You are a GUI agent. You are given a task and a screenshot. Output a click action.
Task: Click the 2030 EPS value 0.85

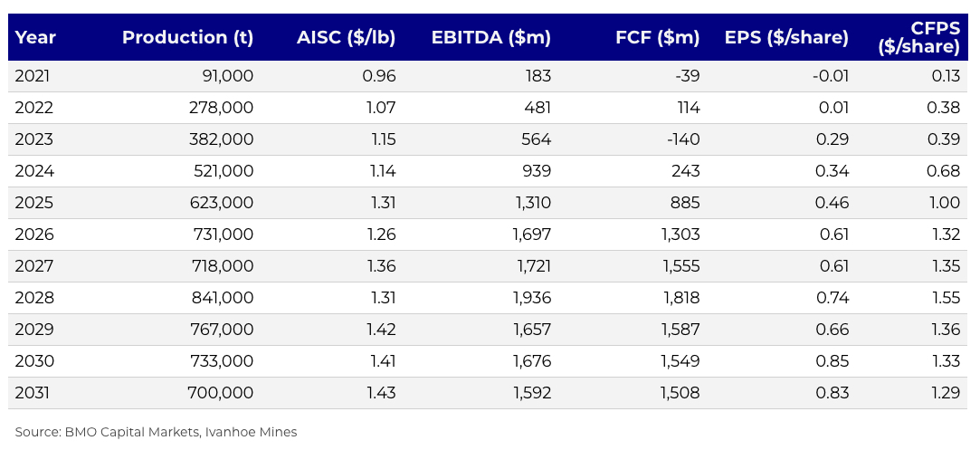(831, 361)
